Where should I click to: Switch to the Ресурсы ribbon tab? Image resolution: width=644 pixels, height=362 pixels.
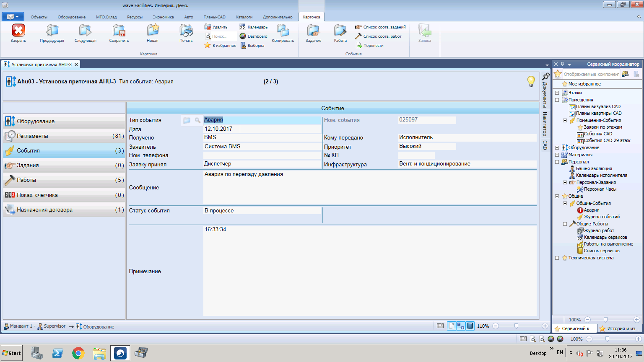tap(135, 17)
